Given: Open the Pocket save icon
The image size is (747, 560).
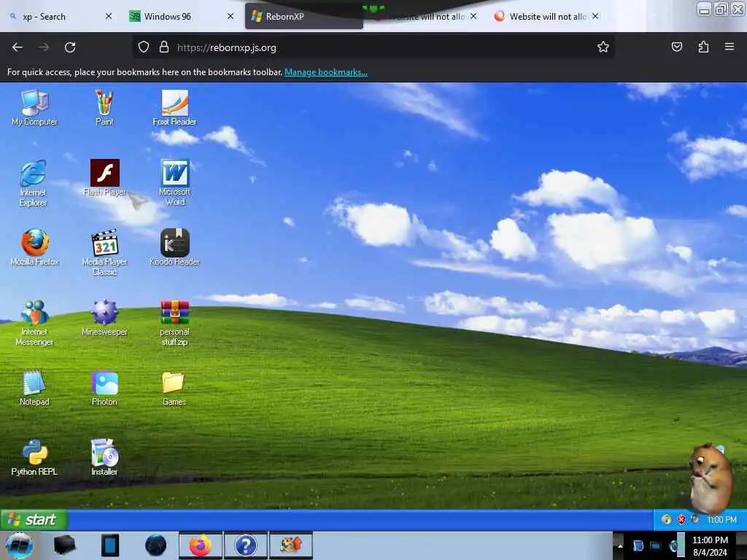Looking at the screenshot, I should 677,47.
